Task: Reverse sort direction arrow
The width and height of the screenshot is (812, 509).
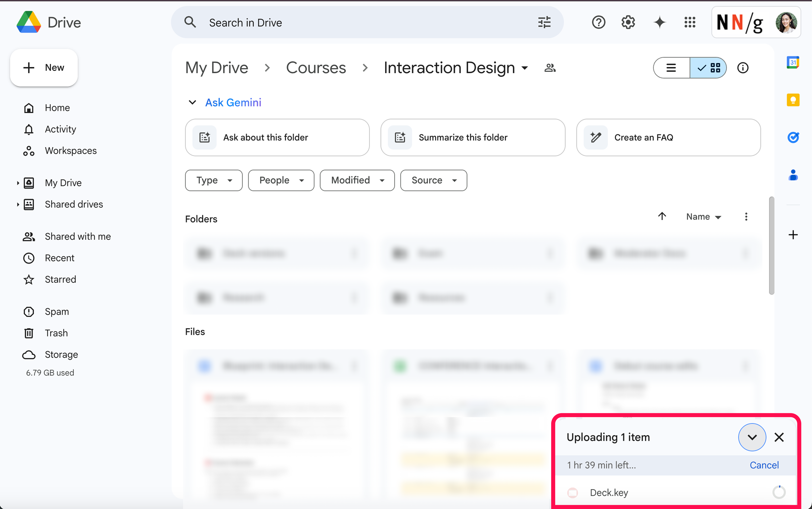Action: tap(662, 216)
